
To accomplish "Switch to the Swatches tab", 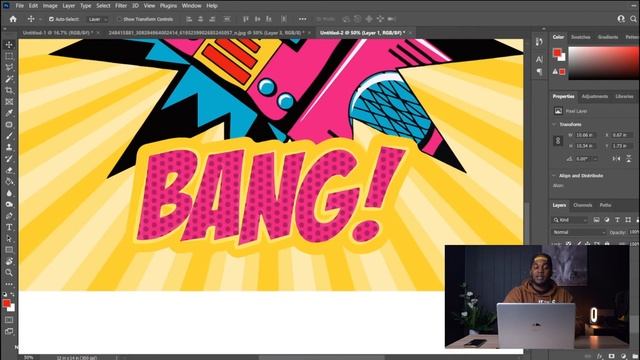I will click(580, 37).
